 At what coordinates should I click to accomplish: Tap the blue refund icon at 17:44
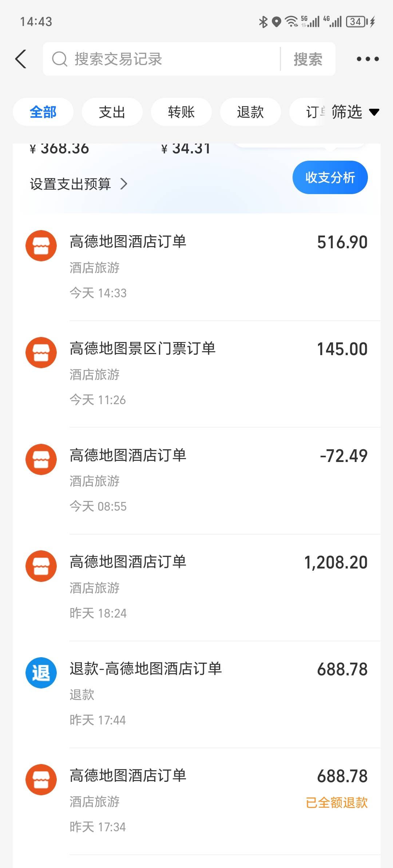[41, 673]
